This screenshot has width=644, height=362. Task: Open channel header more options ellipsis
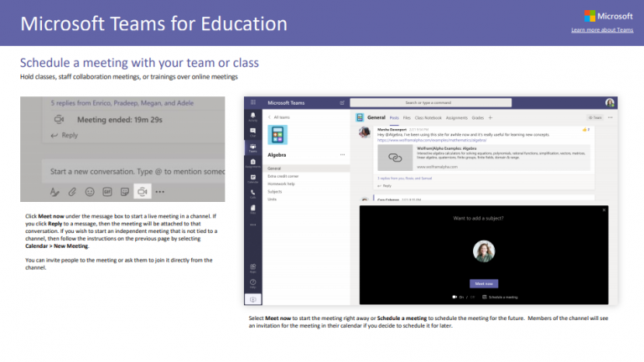pyautogui.click(x=610, y=118)
